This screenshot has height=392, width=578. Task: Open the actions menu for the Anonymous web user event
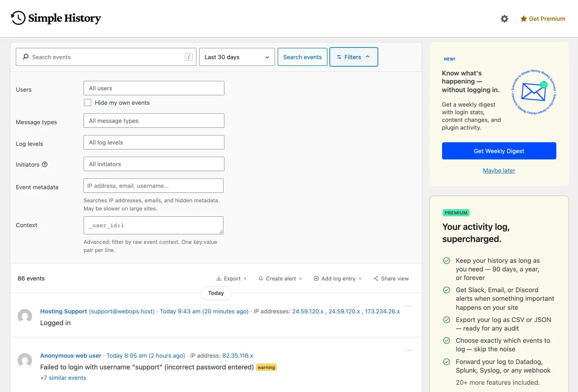(408, 350)
